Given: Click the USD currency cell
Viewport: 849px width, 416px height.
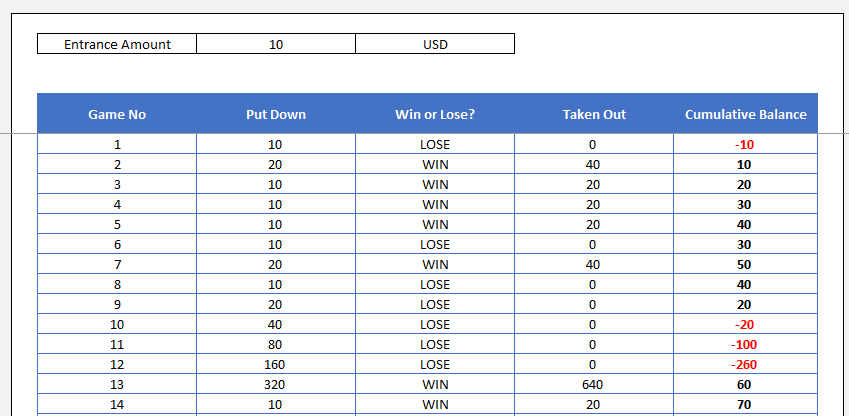Looking at the screenshot, I should coord(434,44).
